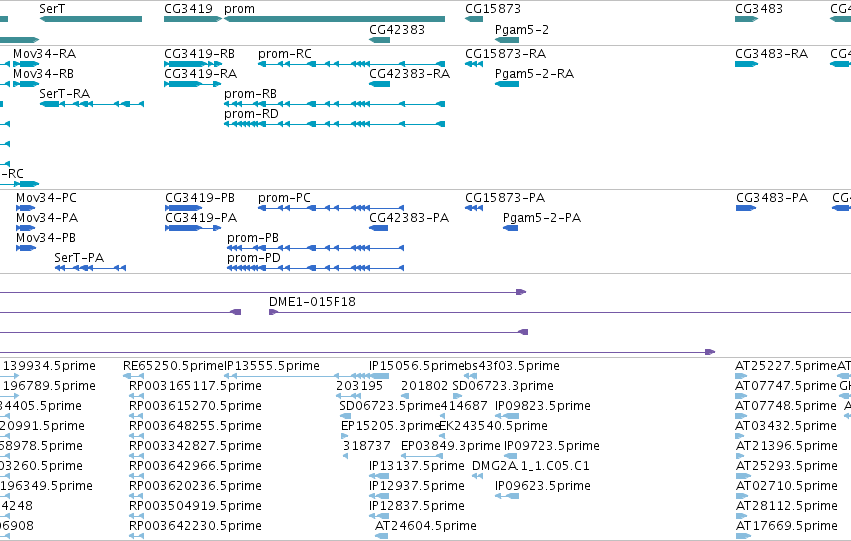This screenshot has height=541, width=851.
Task: Click the Pgam5-2 gene label
Action: 522,30
